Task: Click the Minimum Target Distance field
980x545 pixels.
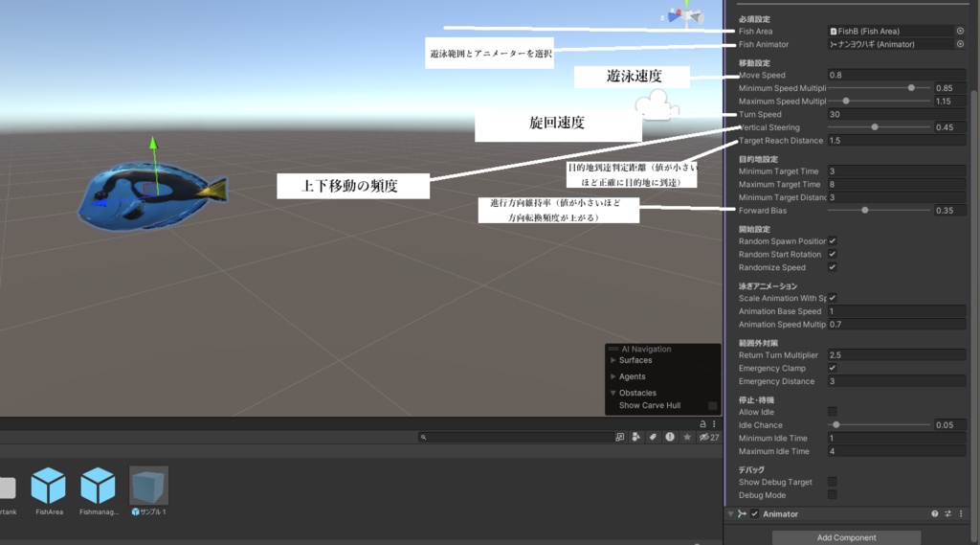Action: 897,197
